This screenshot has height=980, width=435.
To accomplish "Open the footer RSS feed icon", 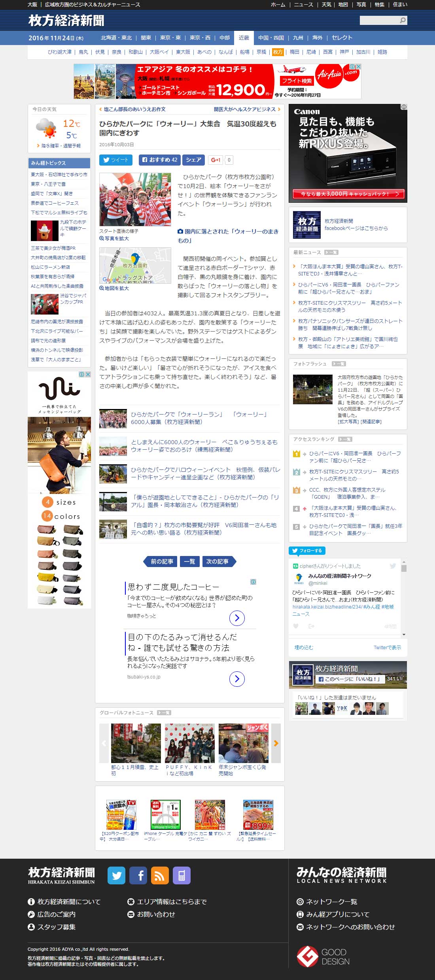I will (160, 875).
